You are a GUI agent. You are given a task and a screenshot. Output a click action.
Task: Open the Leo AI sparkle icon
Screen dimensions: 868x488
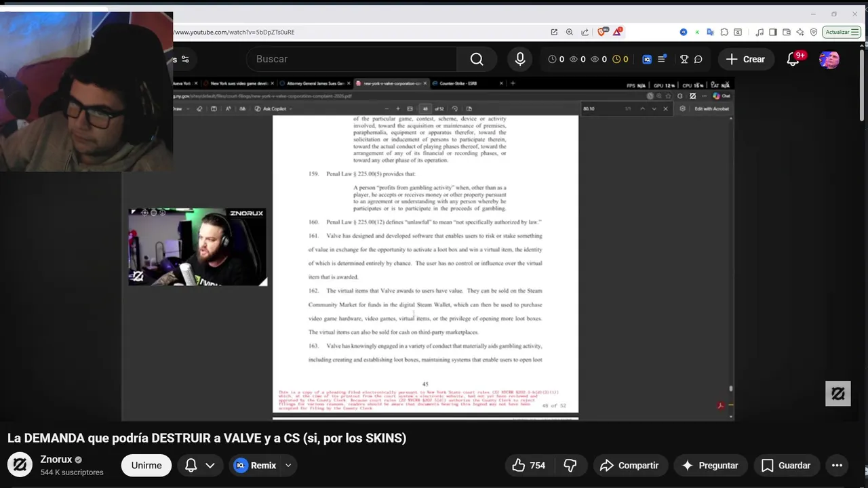point(800,32)
